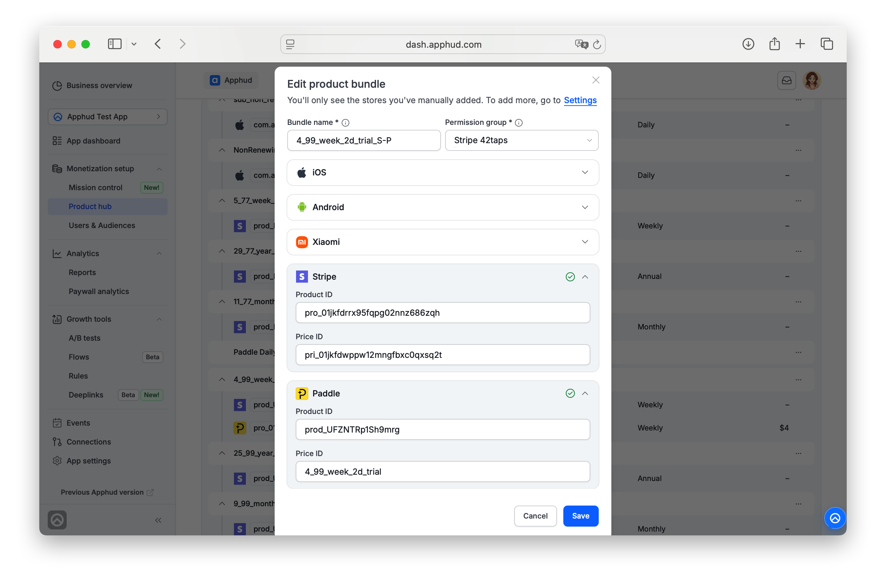Open Business overview in sidebar
Viewport: 886px width, 588px height.
(x=99, y=85)
